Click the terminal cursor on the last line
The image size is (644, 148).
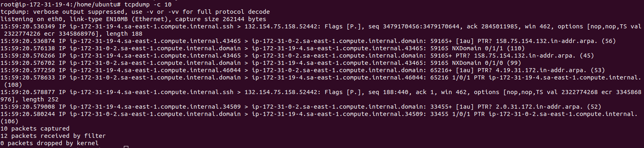coord(126,147)
